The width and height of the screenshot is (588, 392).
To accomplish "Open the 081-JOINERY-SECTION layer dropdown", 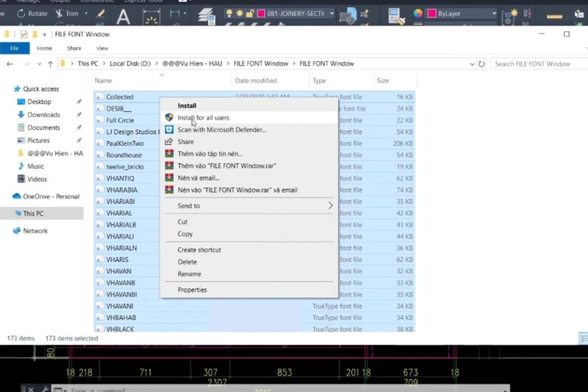I will [x=331, y=14].
